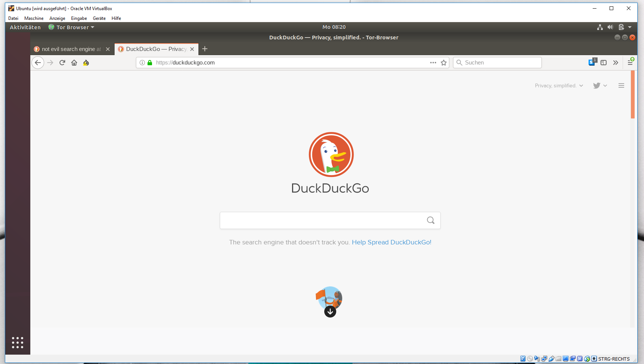Open Aktivitäten overview
Screen dimensions: 644x364
[25, 27]
